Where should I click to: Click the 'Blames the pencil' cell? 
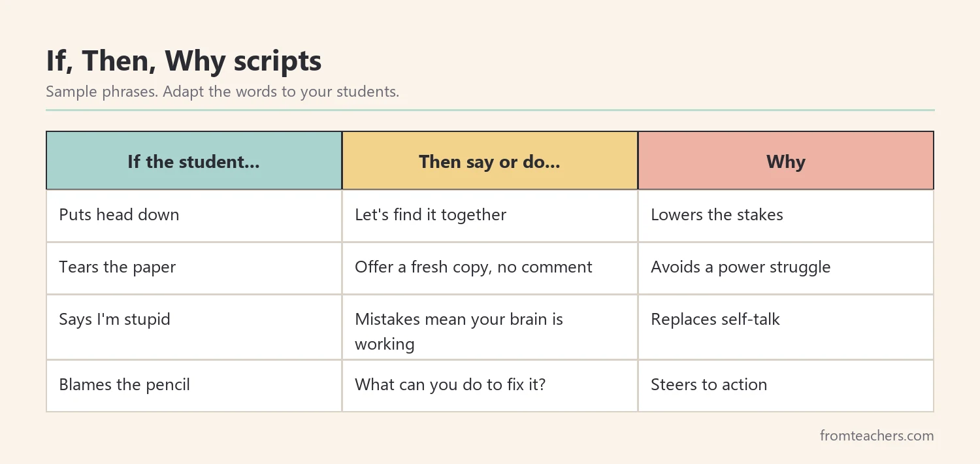click(x=194, y=386)
